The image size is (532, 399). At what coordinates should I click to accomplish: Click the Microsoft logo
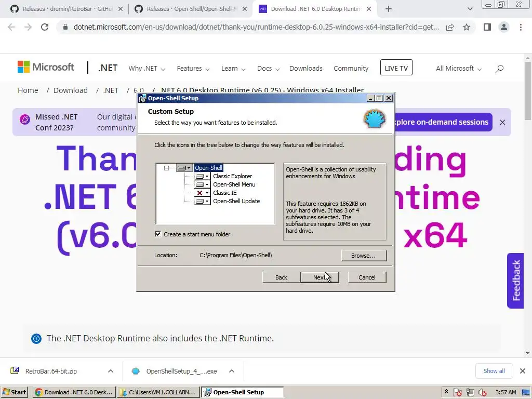click(46, 67)
